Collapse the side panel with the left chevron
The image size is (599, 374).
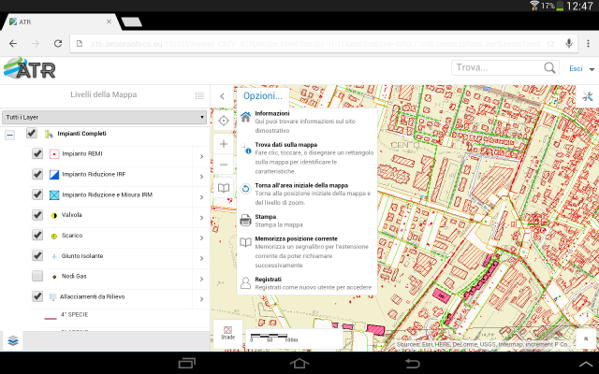(222, 96)
